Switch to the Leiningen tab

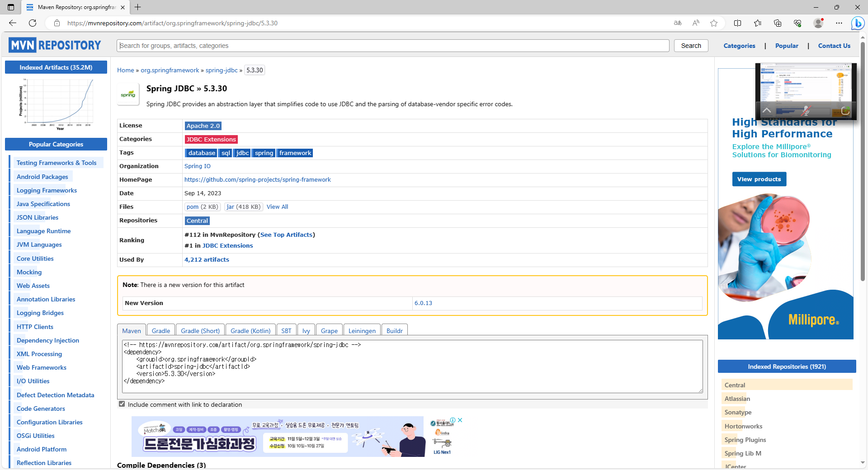tap(362, 331)
